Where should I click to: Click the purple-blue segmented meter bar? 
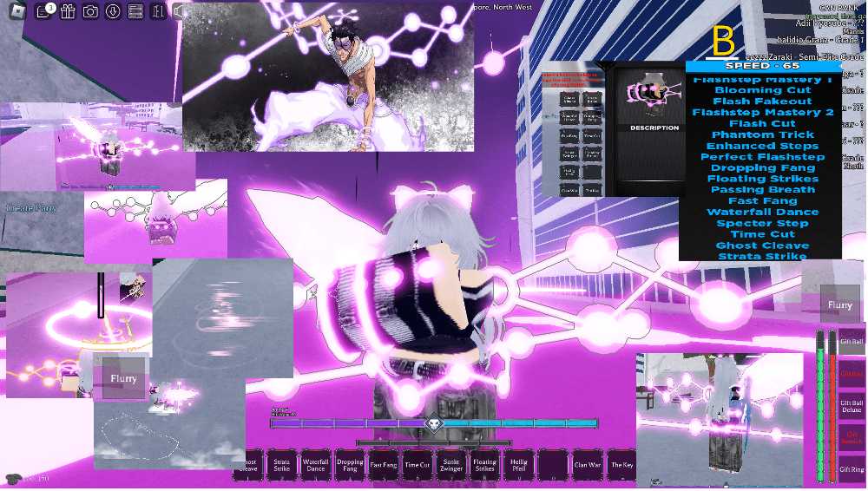(x=434, y=423)
